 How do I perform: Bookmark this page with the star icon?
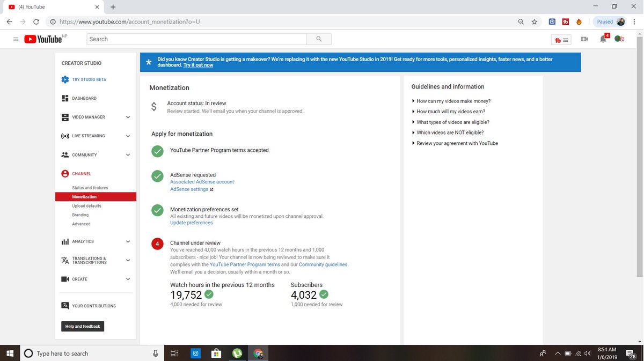[x=535, y=22]
